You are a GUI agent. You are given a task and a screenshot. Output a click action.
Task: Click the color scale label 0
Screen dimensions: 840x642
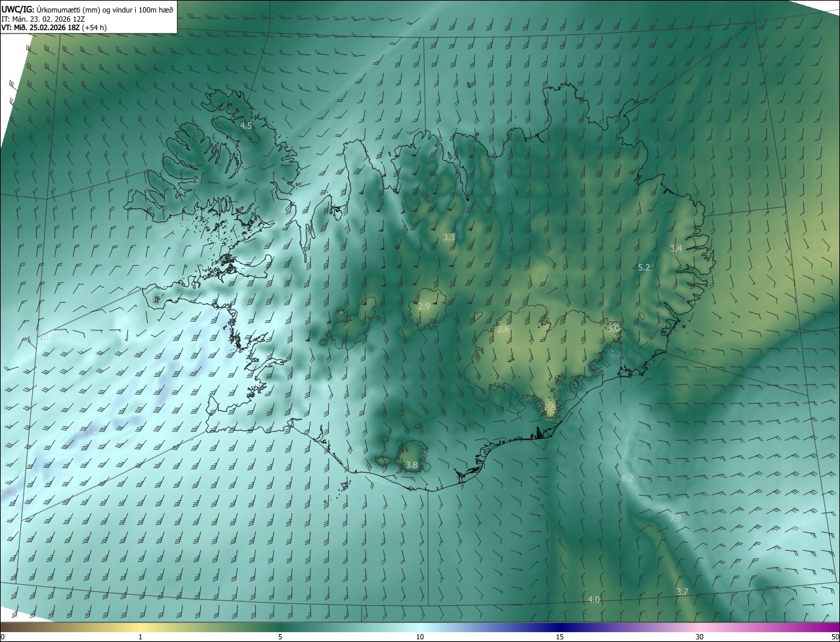click(x=3, y=637)
